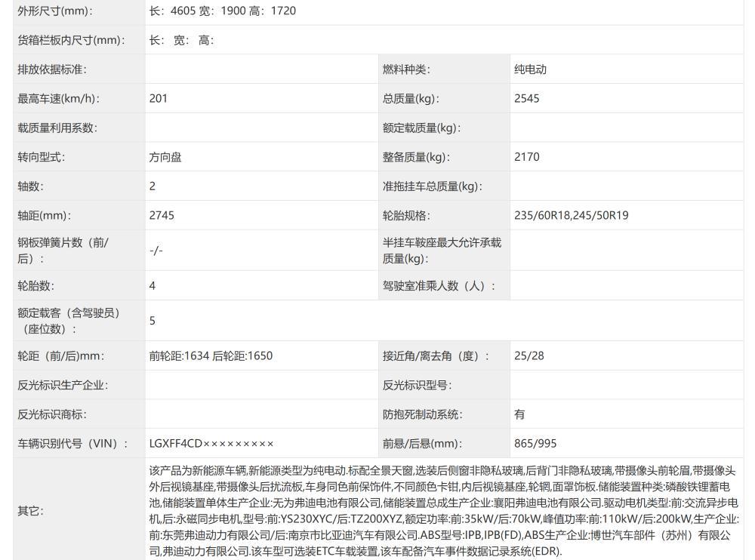Select the leaf spring value -/-
Viewport: 755px width, 560px height.
(x=156, y=251)
